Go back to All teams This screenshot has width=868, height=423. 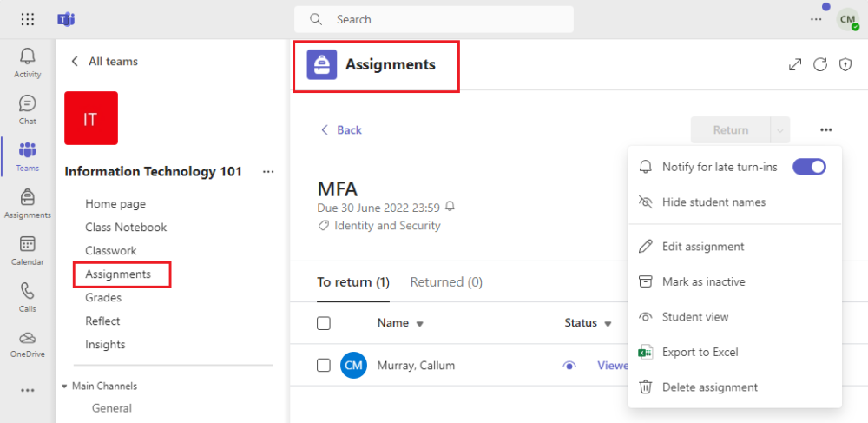[x=104, y=62]
